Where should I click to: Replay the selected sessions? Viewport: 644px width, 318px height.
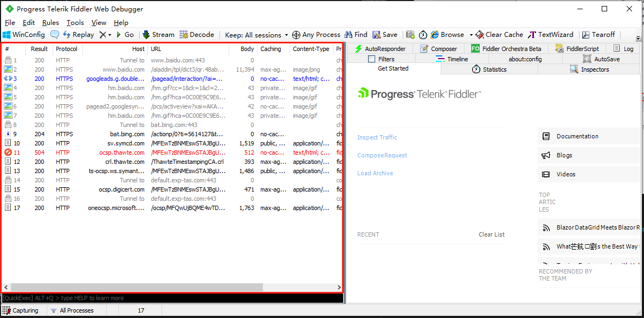(79, 35)
